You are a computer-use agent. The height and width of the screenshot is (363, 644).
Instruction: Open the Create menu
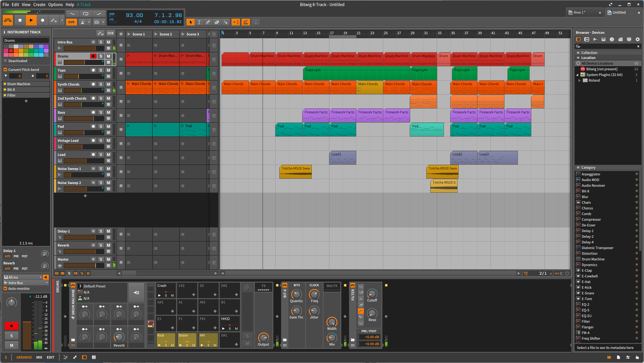(39, 4)
